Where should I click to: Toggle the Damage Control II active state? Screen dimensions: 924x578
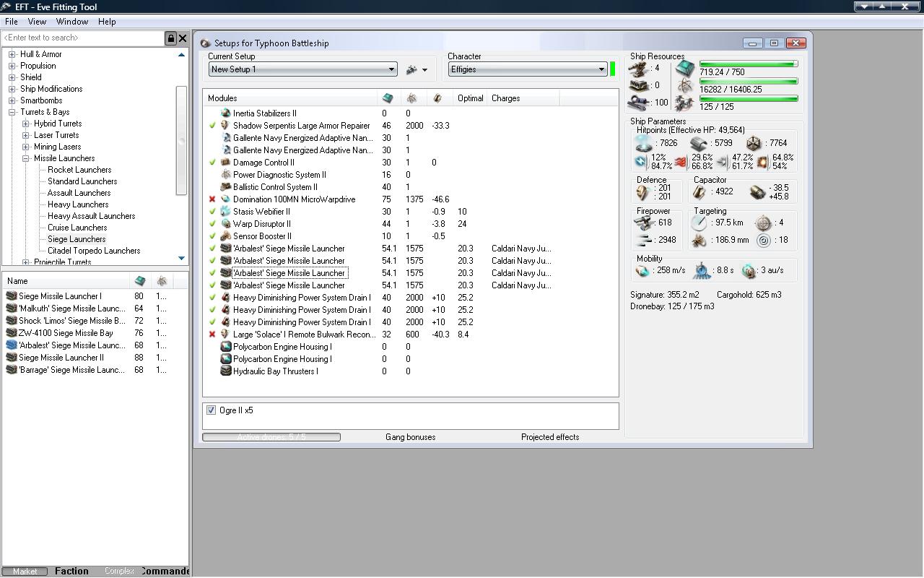[212, 163]
